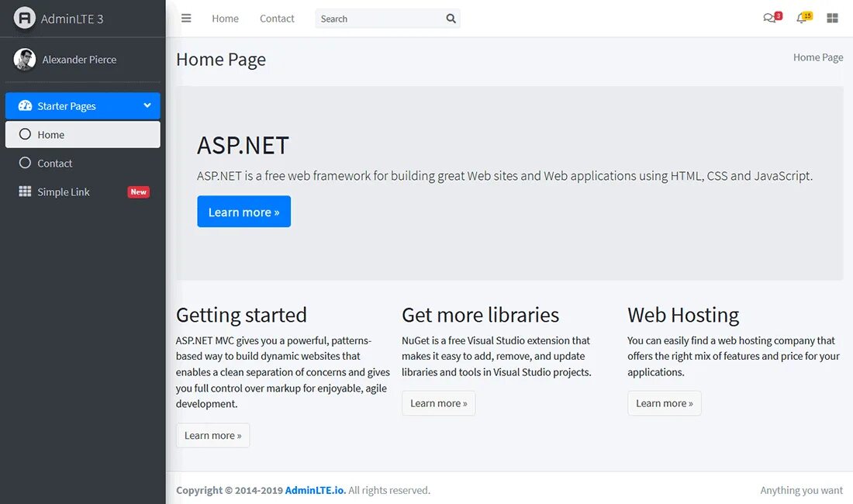
Task: Click the Alexander Pierce user name
Action: click(79, 60)
